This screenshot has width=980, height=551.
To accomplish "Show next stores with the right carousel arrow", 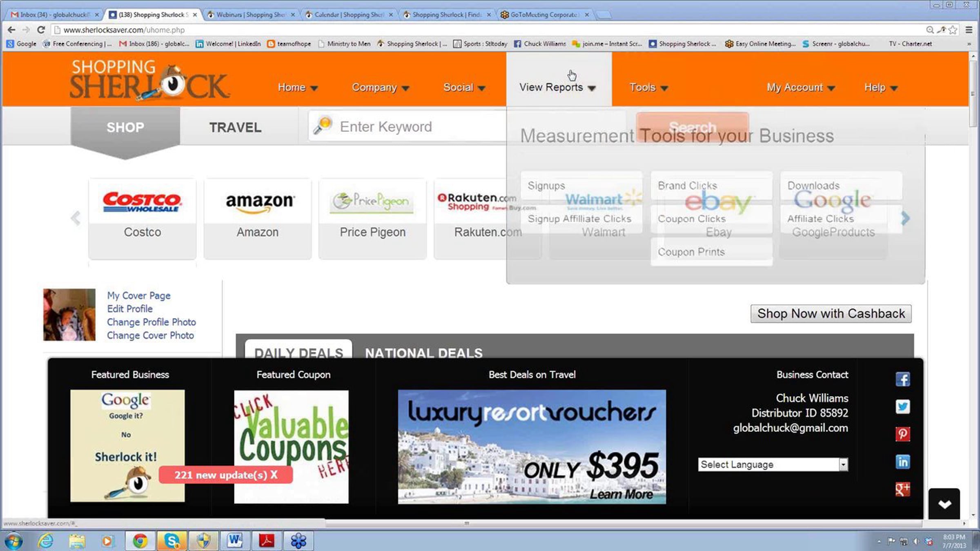I will tap(905, 218).
